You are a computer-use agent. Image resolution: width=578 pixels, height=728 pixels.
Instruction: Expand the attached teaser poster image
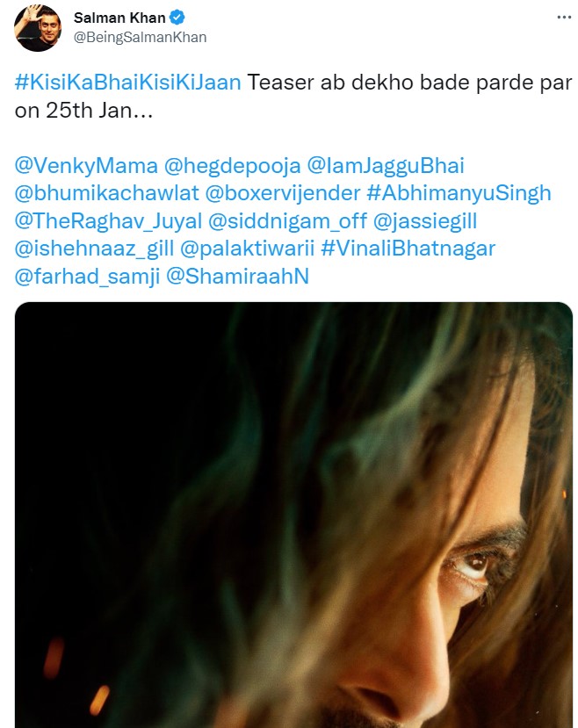(293, 515)
